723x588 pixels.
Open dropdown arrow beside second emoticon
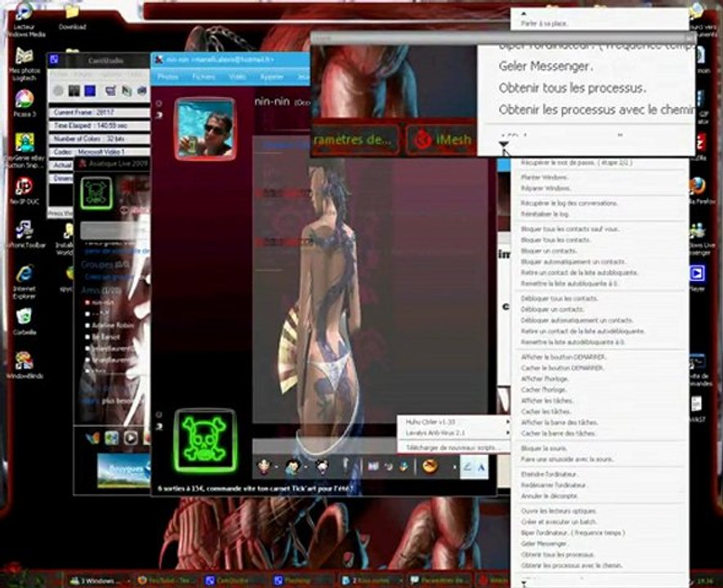click(306, 468)
